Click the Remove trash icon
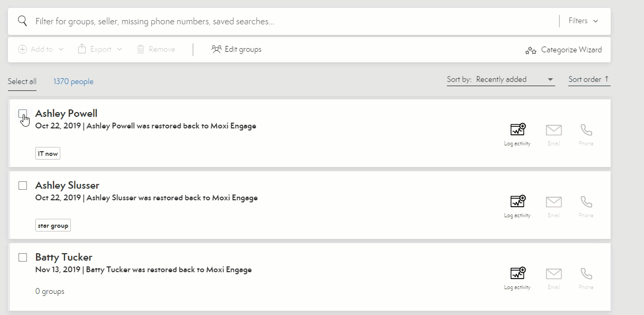 [x=141, y=49]
